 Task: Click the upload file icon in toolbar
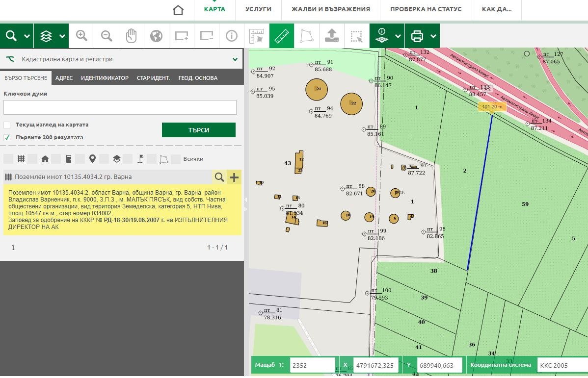point(331,36)
